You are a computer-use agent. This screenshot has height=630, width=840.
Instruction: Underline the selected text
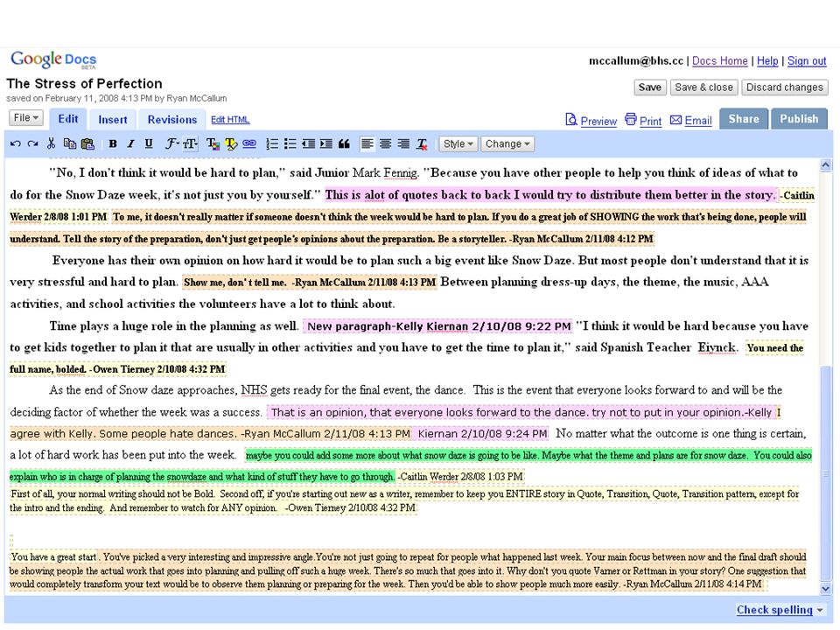tap(149, 143)
